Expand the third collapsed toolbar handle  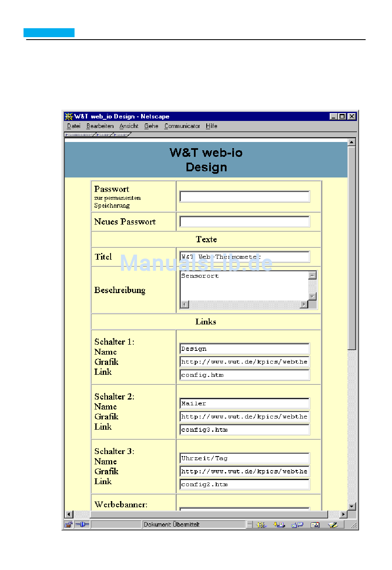pyautogui.click(x=122, y=135)
